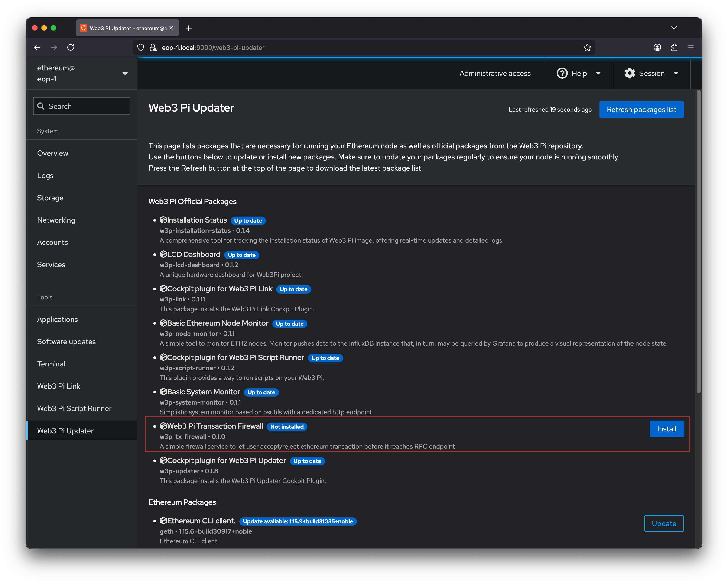This screenshot has height=583, width=728.
Task: Click the Basic Ethereum Node Monitor package icon
Action: point(163,323)
